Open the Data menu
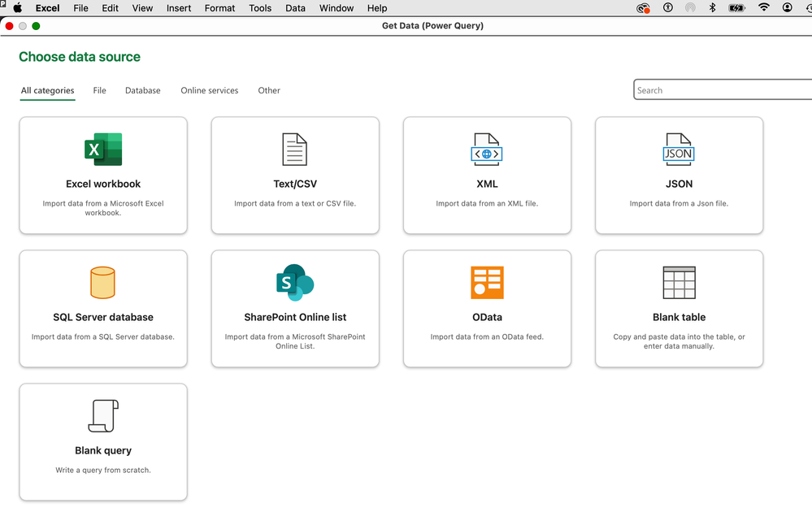Screen dimensions: 812x512 click(x=295, y=8)
